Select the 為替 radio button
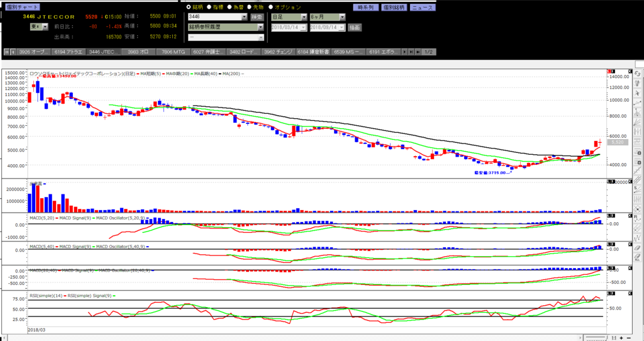 pos(230,7)
